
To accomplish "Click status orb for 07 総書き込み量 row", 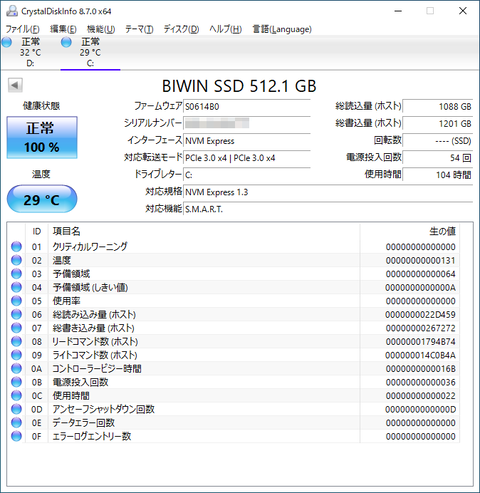I will [x=16, y=328].
